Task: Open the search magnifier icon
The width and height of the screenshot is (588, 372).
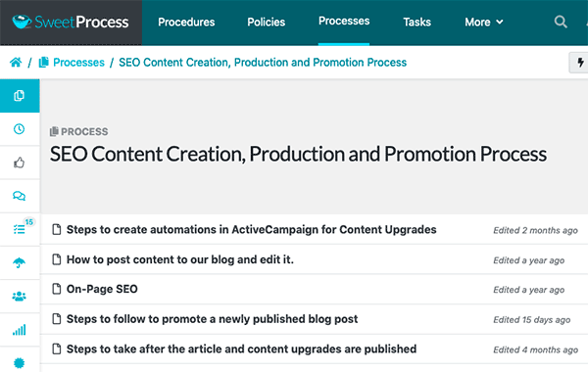Action: tap(561, 22)
